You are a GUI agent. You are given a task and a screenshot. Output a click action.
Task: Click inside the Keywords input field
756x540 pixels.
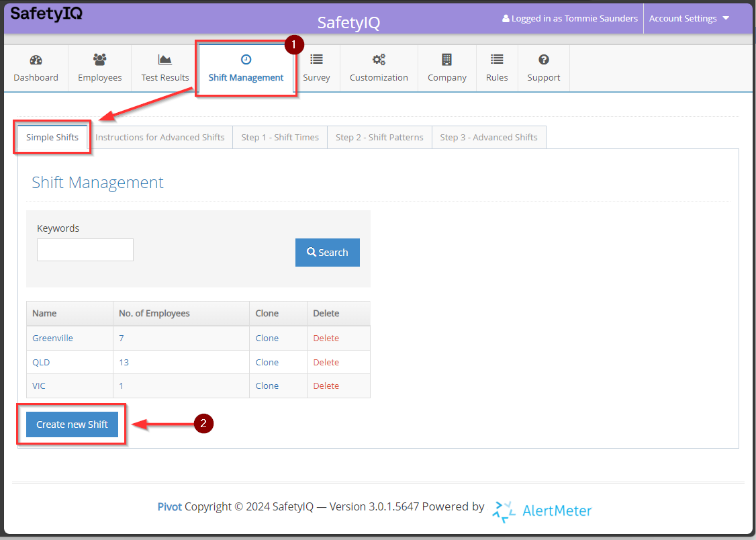pos(85,249)
